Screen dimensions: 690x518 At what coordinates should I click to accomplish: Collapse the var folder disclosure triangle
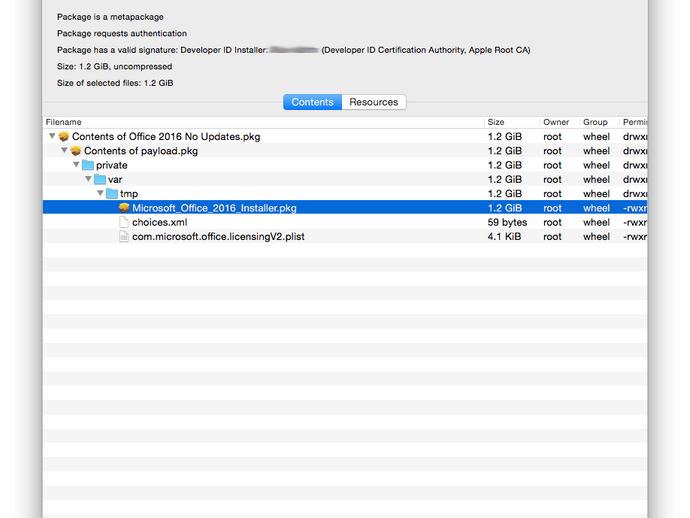tap(88, 179)
